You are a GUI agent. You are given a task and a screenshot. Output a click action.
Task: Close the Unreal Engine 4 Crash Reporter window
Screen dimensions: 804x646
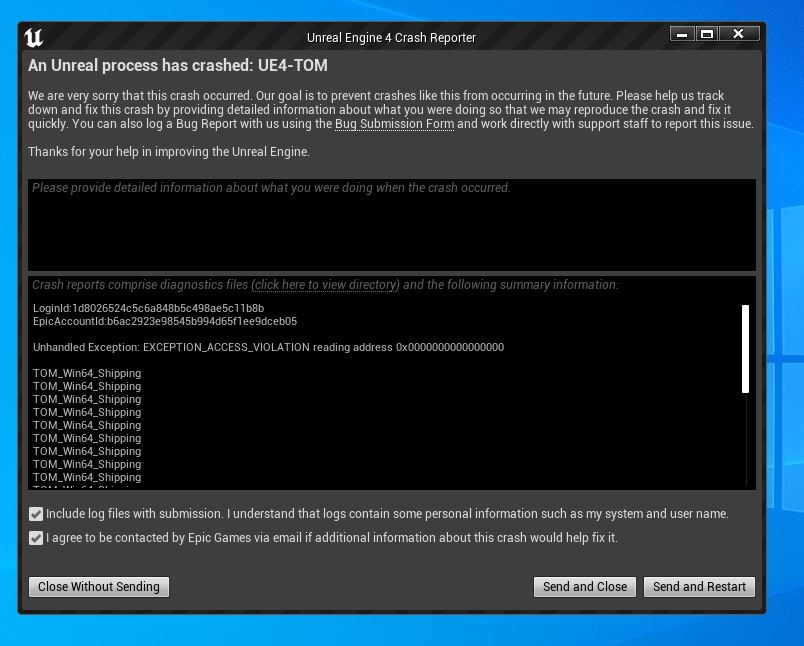(x=738, y=33)
